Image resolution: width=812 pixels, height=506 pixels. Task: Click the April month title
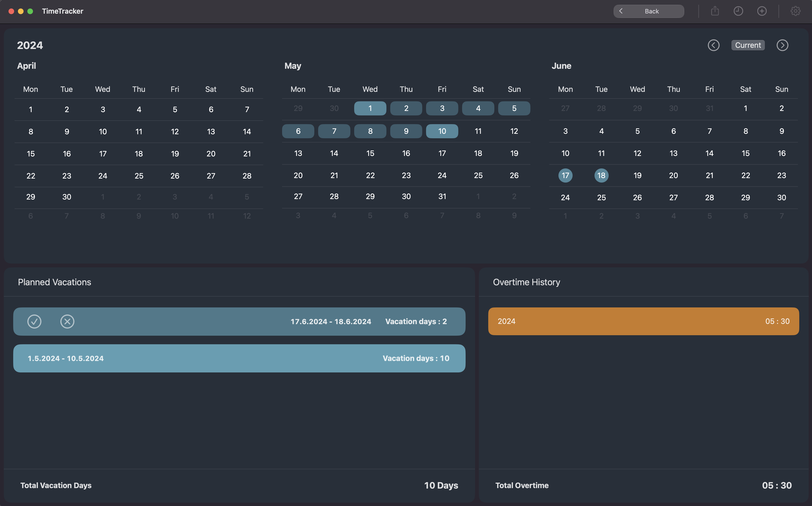coord(26,66)
